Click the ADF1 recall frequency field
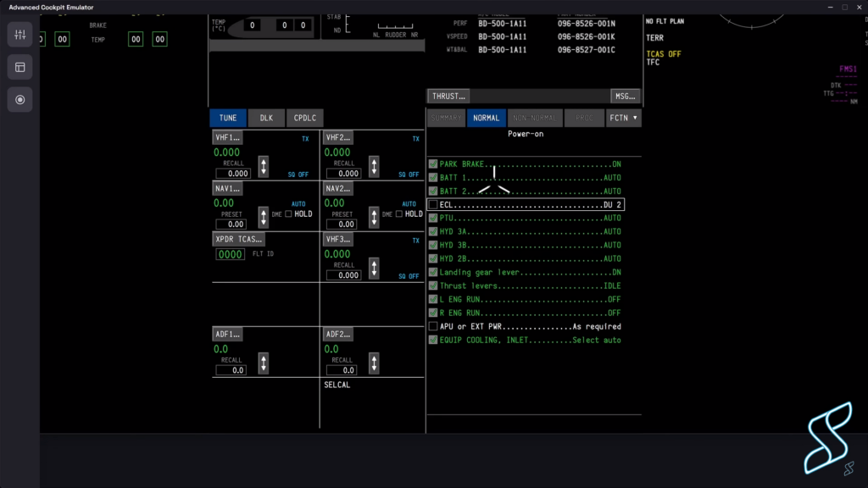The image size is (868, 488). [231, 370]
